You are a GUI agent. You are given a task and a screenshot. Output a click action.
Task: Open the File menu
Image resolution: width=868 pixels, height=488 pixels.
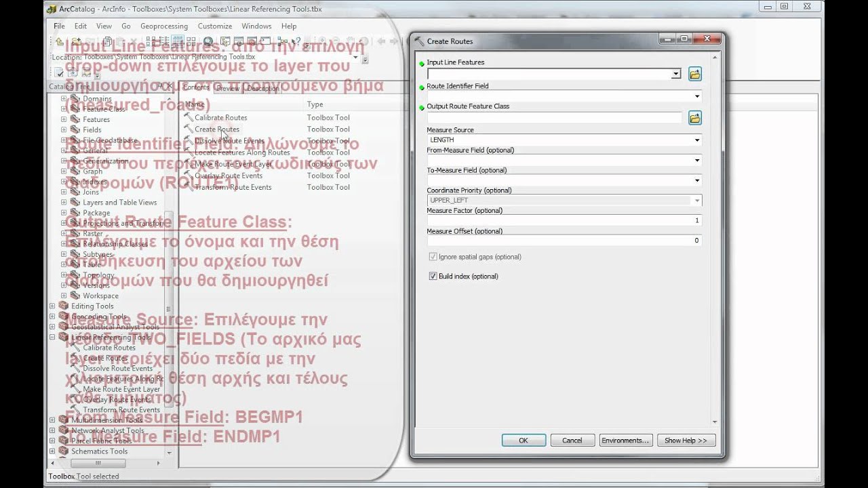click(x=59, y=26)
